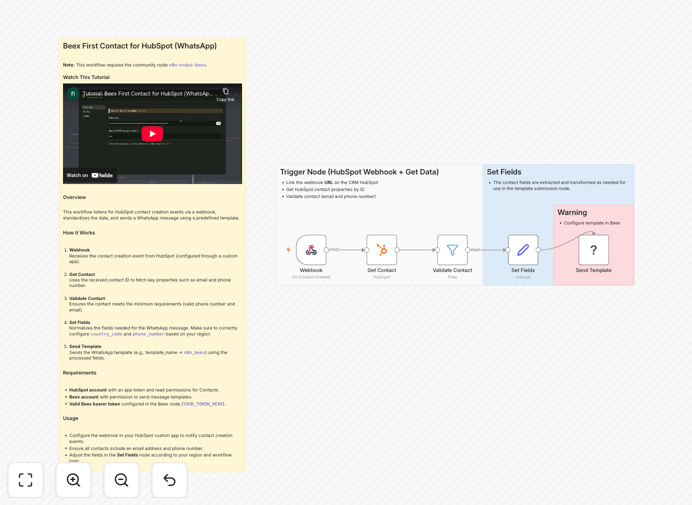Click the Get Contact node label
The image size is (692, 505).
[x=382, y=270]
